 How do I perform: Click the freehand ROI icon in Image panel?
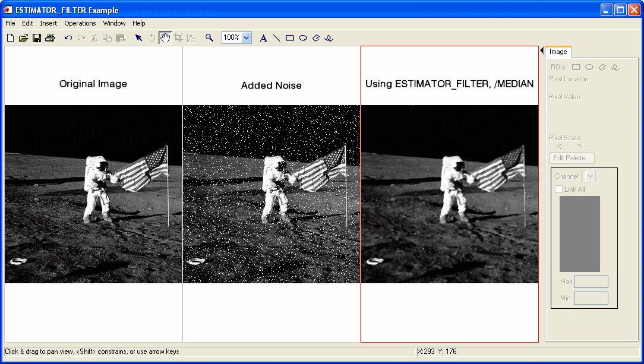615,67
